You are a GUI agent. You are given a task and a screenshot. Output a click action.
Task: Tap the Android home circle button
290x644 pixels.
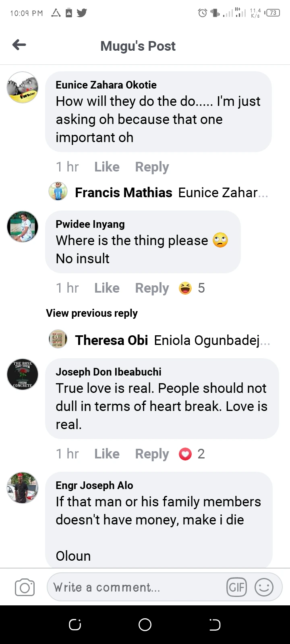(x=145, y=625)
